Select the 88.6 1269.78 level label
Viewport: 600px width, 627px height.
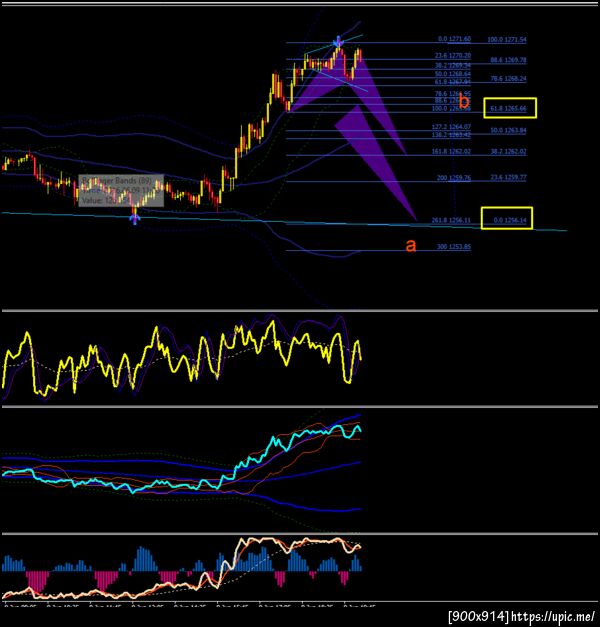(508, 60)
